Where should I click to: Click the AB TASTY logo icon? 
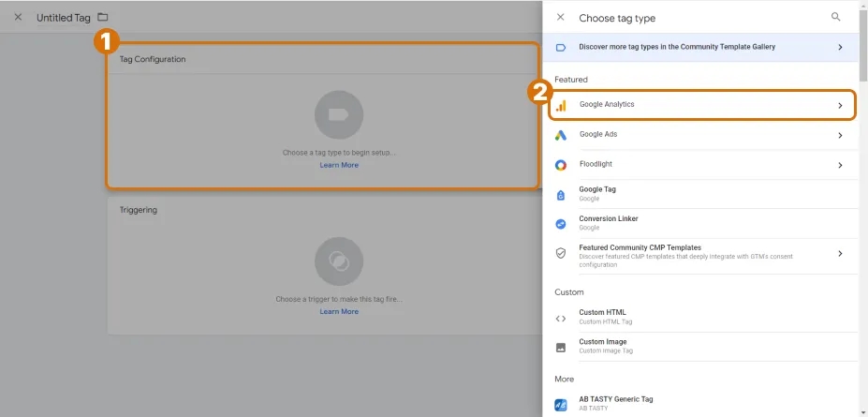(x=561, y=405)
